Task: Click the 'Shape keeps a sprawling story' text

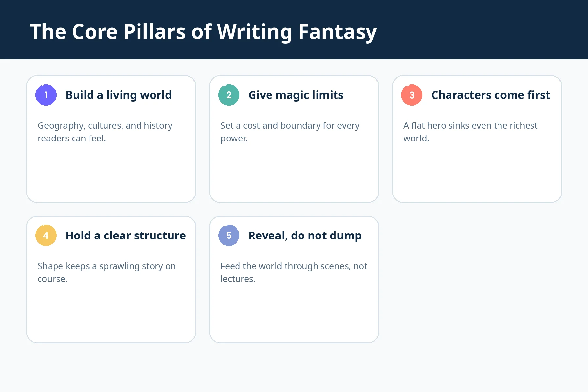Action: [x=107, y=272]
